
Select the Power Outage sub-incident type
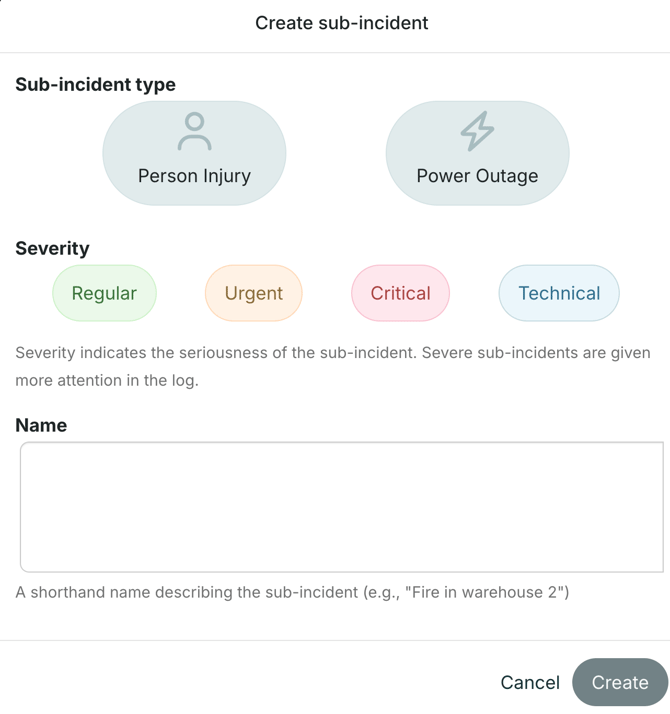click(477, 154)
